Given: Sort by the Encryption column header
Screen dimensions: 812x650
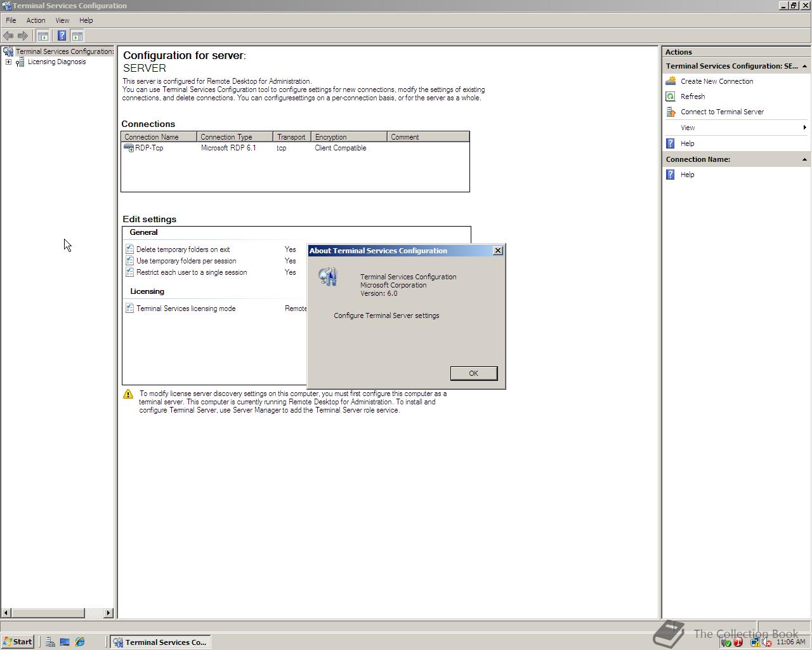Looking at the screenshot, I should [x=349, y=137].
